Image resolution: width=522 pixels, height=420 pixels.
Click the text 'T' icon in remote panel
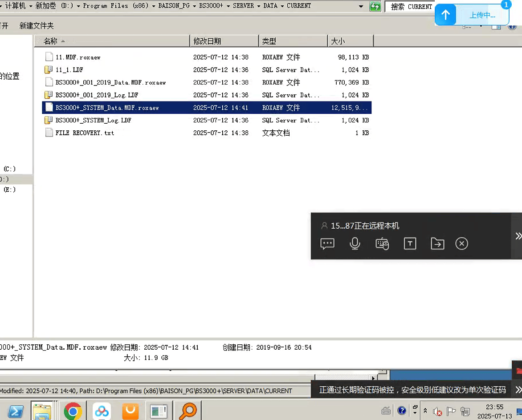coord(410,243)
